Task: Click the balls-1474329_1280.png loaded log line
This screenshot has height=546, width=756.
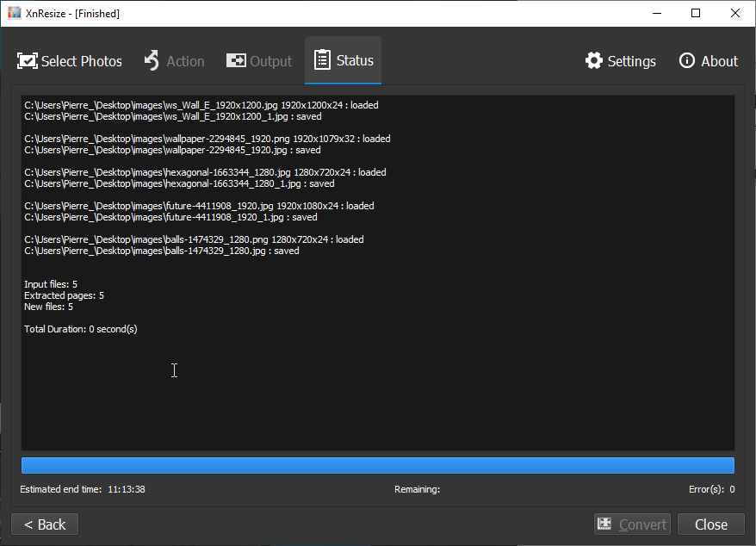Action: point(194,239)
